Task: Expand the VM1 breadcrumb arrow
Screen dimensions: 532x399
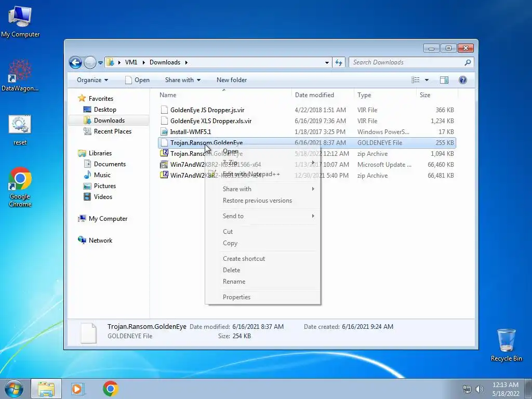Action: (144, 62)
